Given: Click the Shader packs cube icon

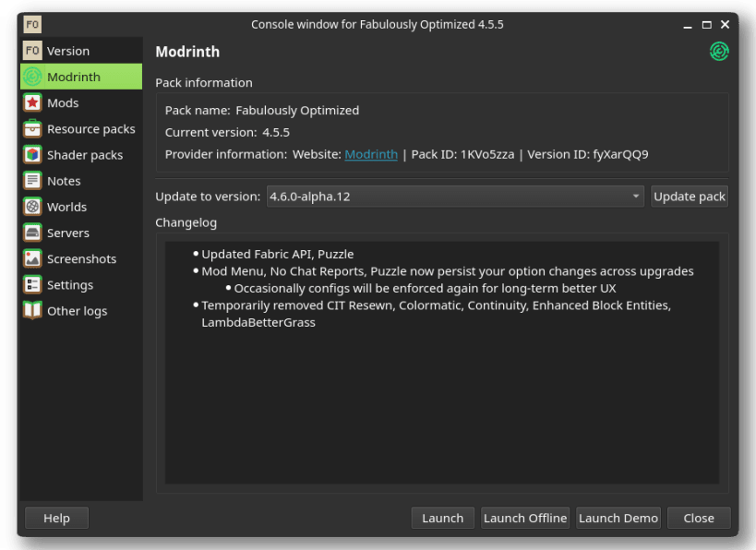Looking at the screenshot, I should pos(32,155).
